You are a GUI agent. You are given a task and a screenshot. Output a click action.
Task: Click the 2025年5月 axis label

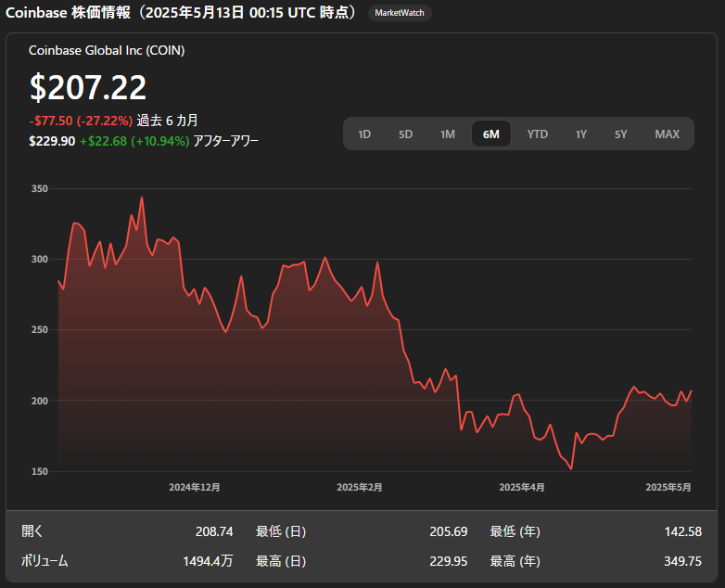668,488
